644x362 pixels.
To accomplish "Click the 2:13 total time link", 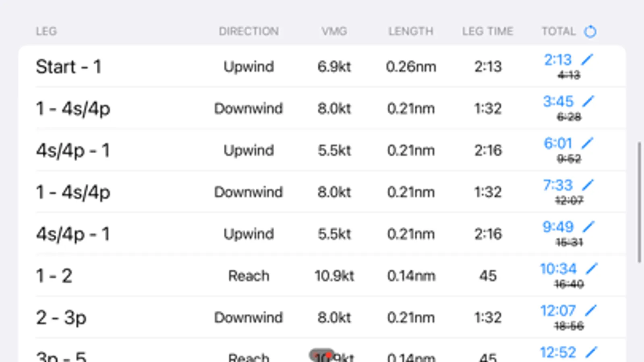I will coord(558,60).
